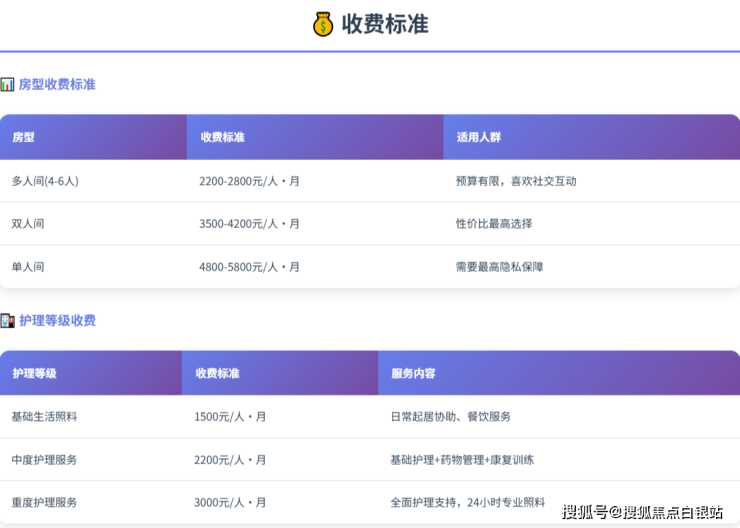Click 收费标准 header in room type table
The height and width of the screenshot is (528, 740).
[222, 137]
